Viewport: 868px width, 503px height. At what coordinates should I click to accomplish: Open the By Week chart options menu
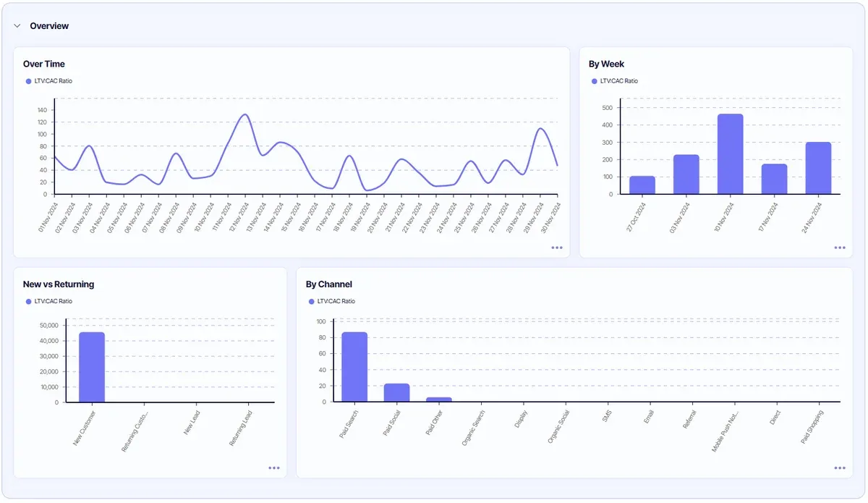840,248
